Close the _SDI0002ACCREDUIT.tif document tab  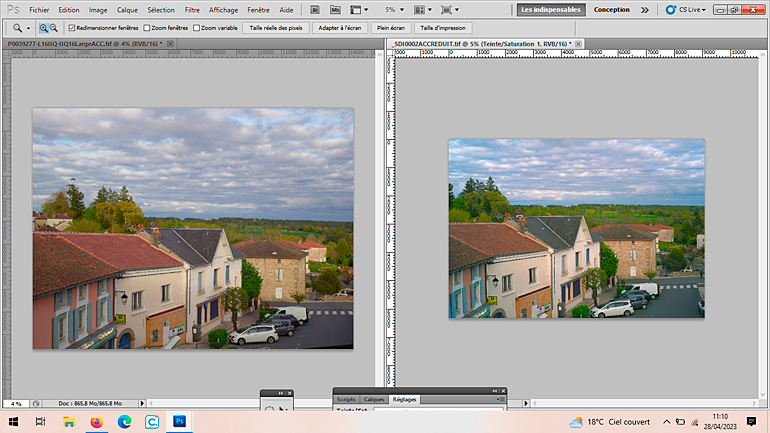(578, 44)
